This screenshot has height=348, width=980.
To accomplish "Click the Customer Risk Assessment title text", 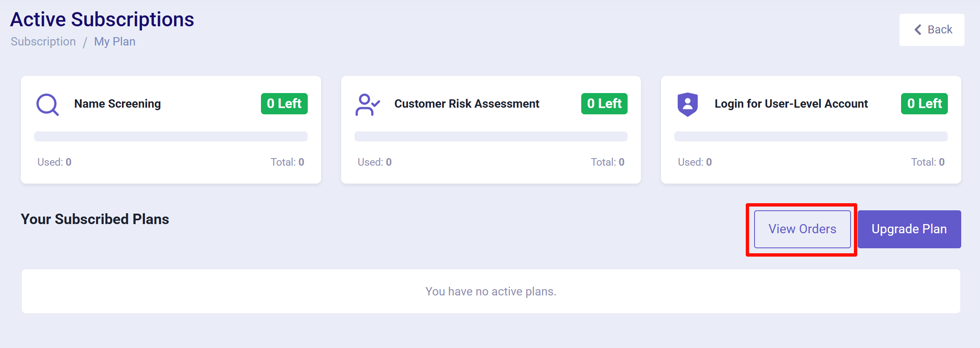I will [x=467, y=103].
